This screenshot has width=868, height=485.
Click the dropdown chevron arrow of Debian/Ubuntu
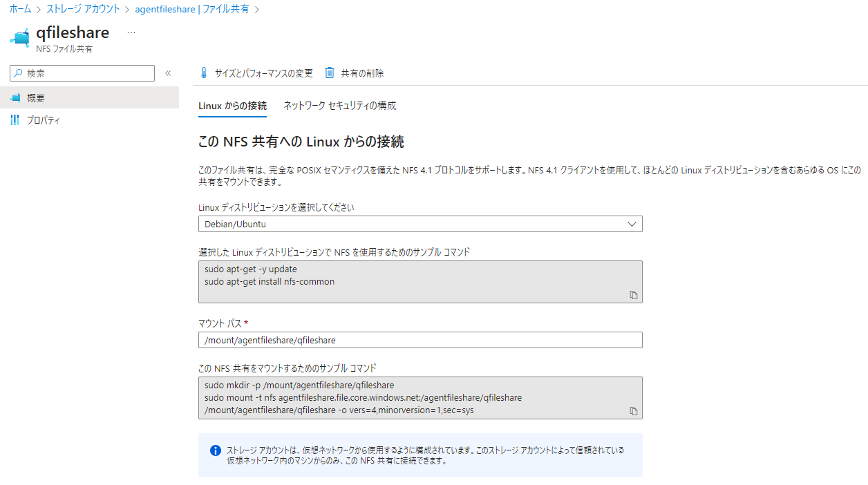pyautogui.click(x=632, y=224)
